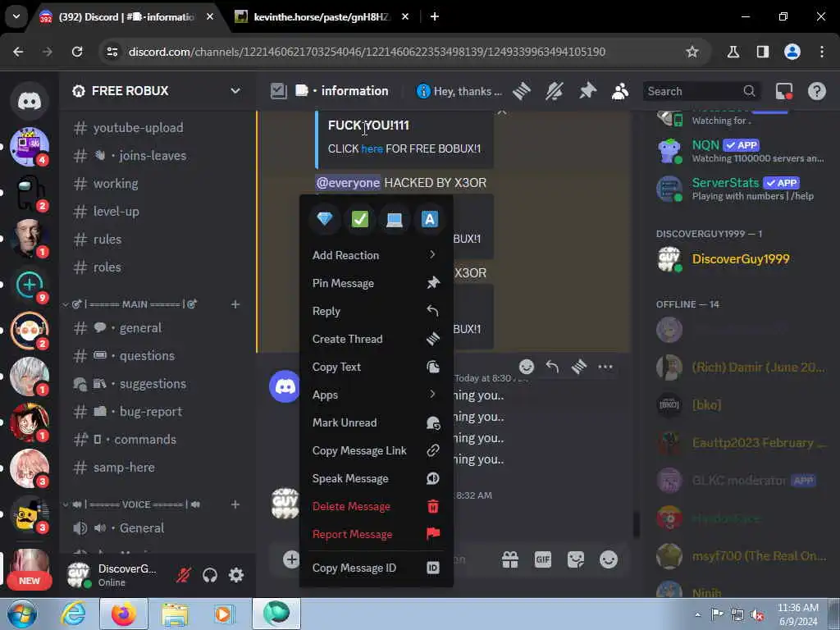840x630 pixels.
Task: Toggle deafen headphones in user panel
Action: (x=210, y=575)
